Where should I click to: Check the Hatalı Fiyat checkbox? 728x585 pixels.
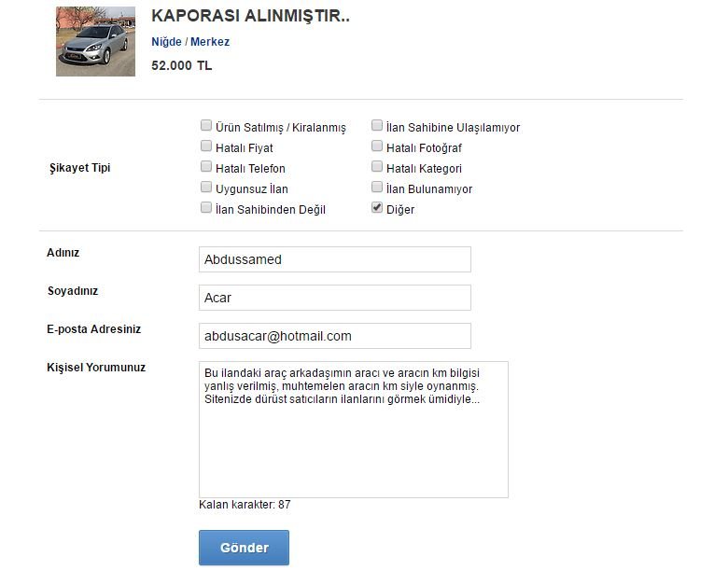[205, 146]
